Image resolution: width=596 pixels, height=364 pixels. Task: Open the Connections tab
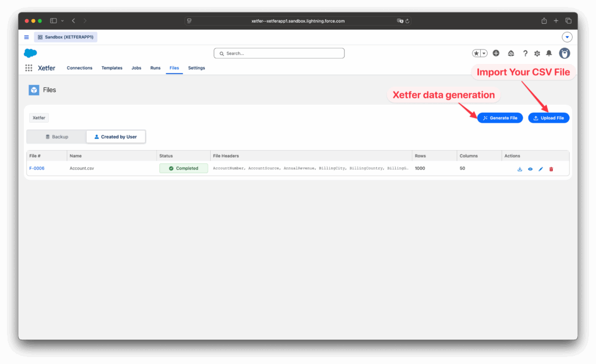[x=79, y=68]
